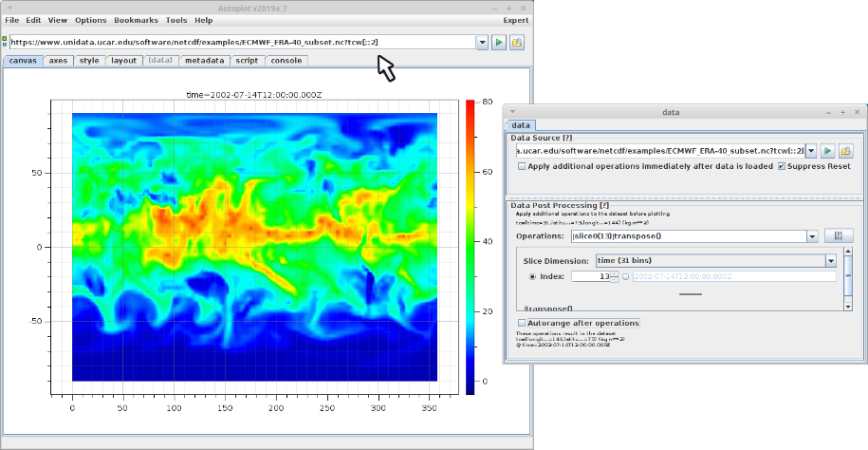This screenshot has height=450, width=868.
Task: Enable Autorange after operations checkbox
Action: coord(522,323)
